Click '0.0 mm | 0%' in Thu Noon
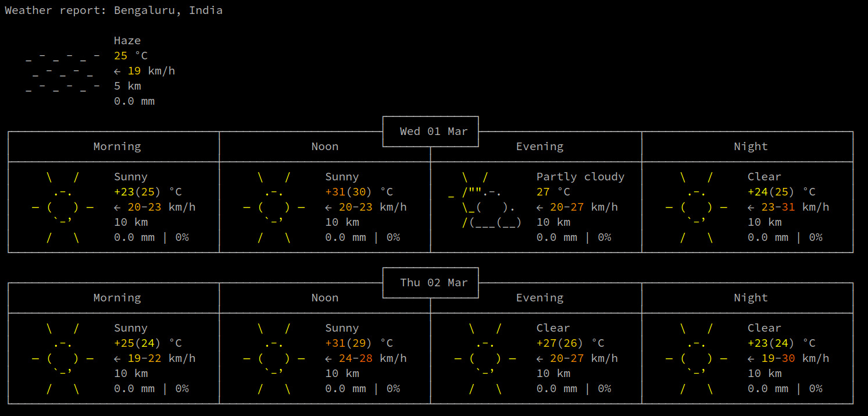 (x=363, y=389)
